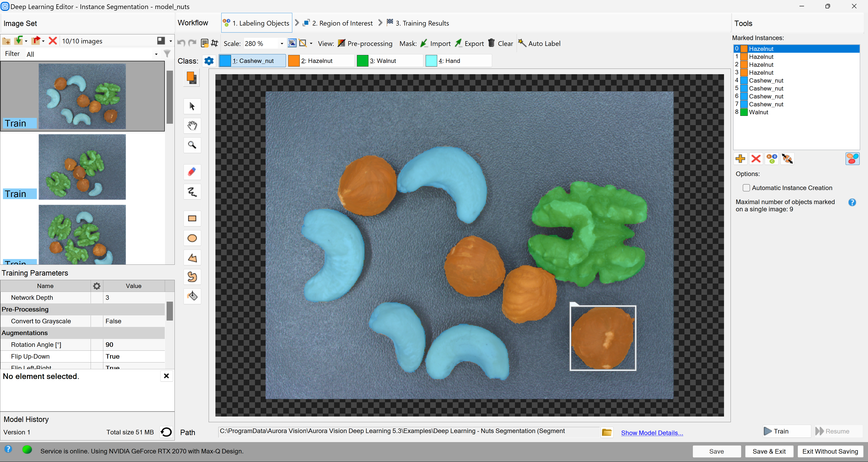The height and width of the screenshot is (462, 868).
Task: Select the freehand brush drawing tool
Action: click(192, 192)
